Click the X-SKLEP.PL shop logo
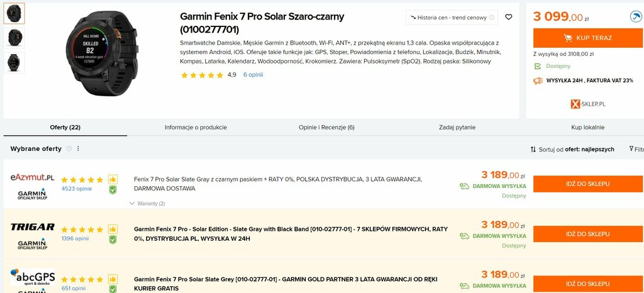The width and height of the screenshot is (644, 293). tap(588, 104)
